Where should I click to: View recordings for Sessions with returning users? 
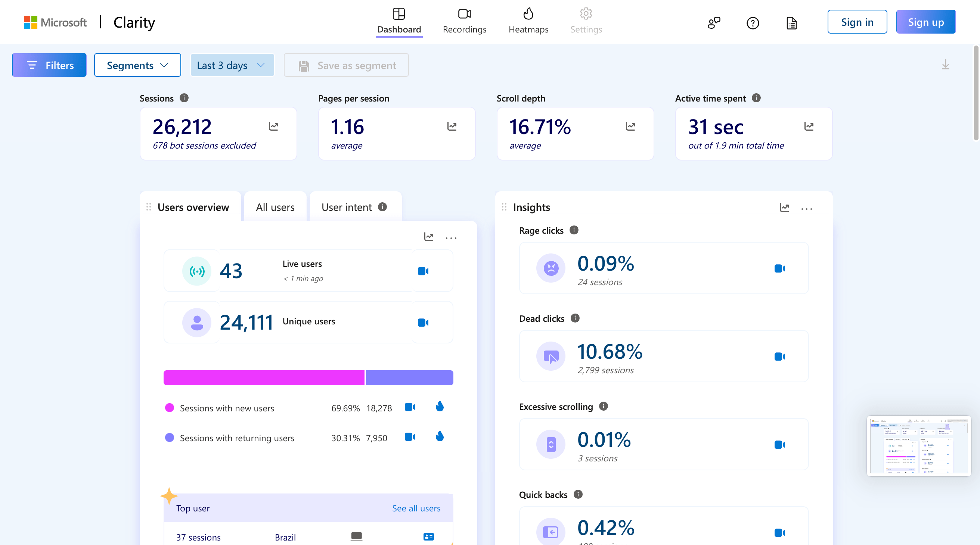click(410, 437)
